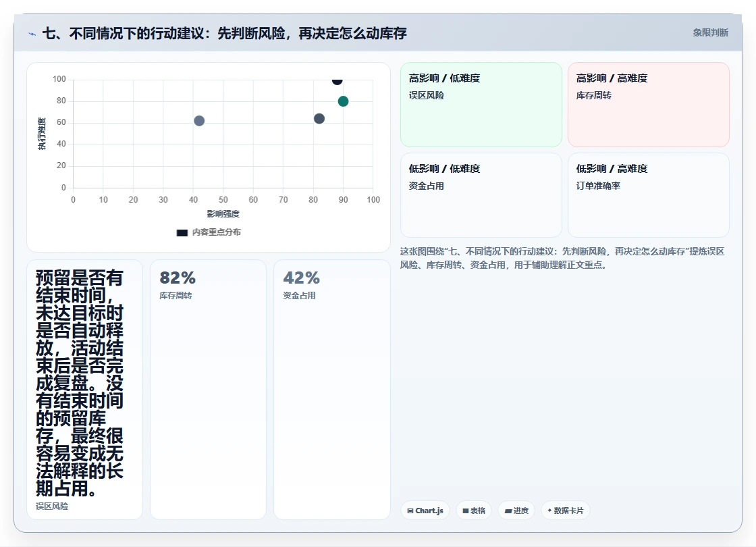Open the 高影响 / 低难度 quadrant card
The image size is (756, 547).
[481, 105]
